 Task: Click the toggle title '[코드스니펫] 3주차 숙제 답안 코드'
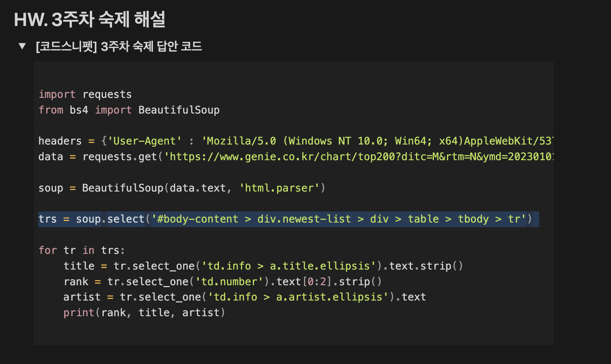119,46
